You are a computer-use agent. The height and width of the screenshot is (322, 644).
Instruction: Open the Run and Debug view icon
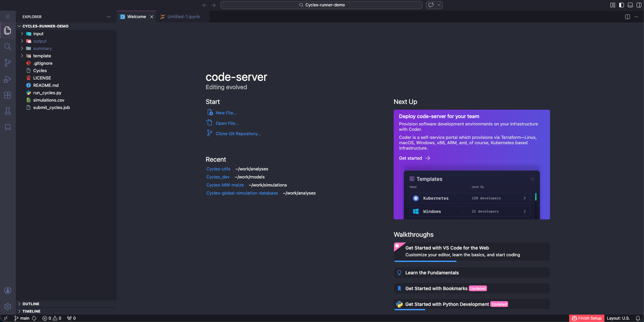pos(8,79)
